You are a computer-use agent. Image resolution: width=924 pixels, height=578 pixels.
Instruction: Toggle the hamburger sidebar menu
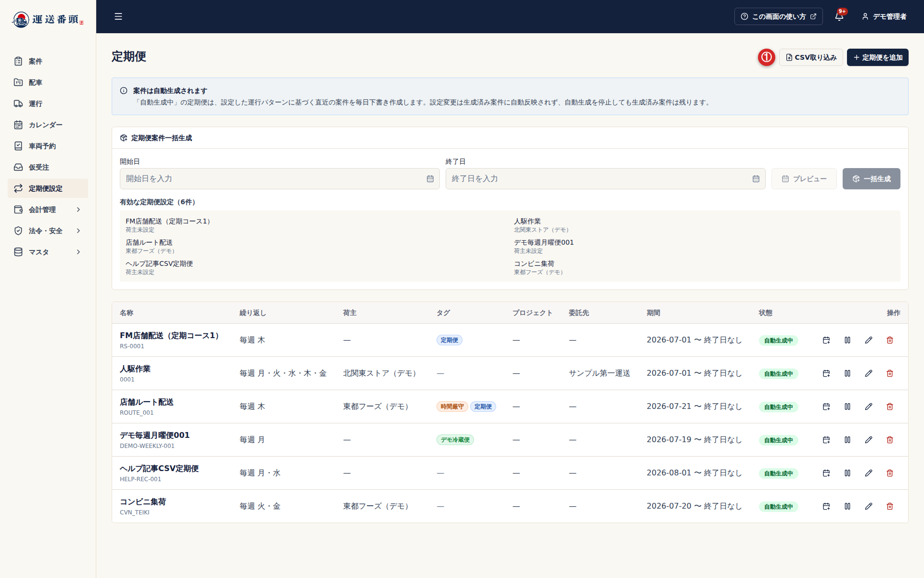(x=118, y=16)
